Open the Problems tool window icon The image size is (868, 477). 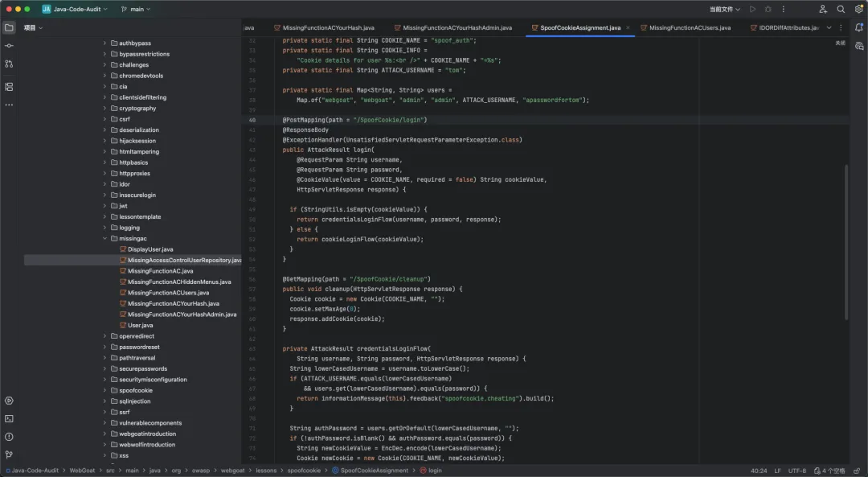tap(9, 437)
